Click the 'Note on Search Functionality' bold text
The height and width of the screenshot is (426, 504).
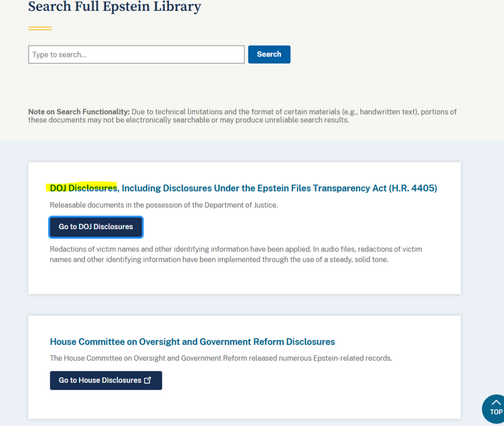point(80,112)
